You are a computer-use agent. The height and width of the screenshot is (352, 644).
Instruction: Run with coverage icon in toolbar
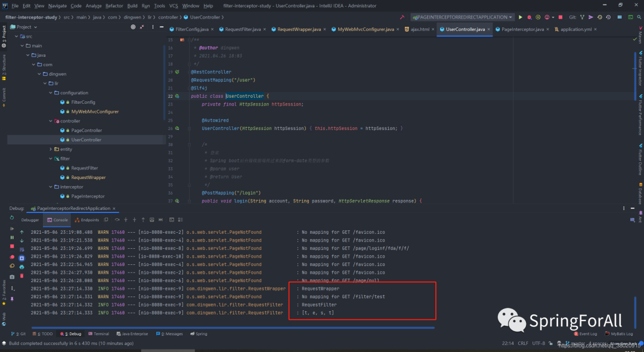pos(538,17)
